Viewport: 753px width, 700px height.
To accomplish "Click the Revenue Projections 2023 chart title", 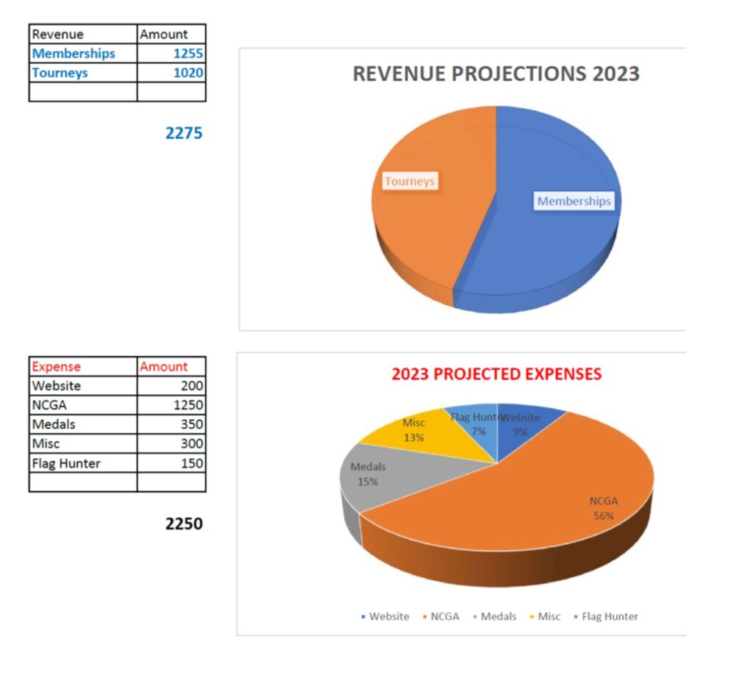I will [x=496, y=74].
